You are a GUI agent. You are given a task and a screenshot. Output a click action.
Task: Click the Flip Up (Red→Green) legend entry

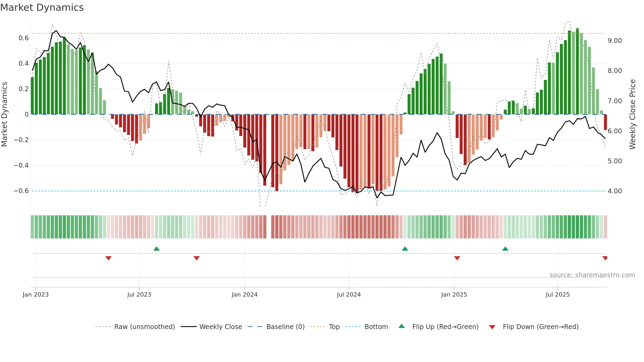(438, 327)
